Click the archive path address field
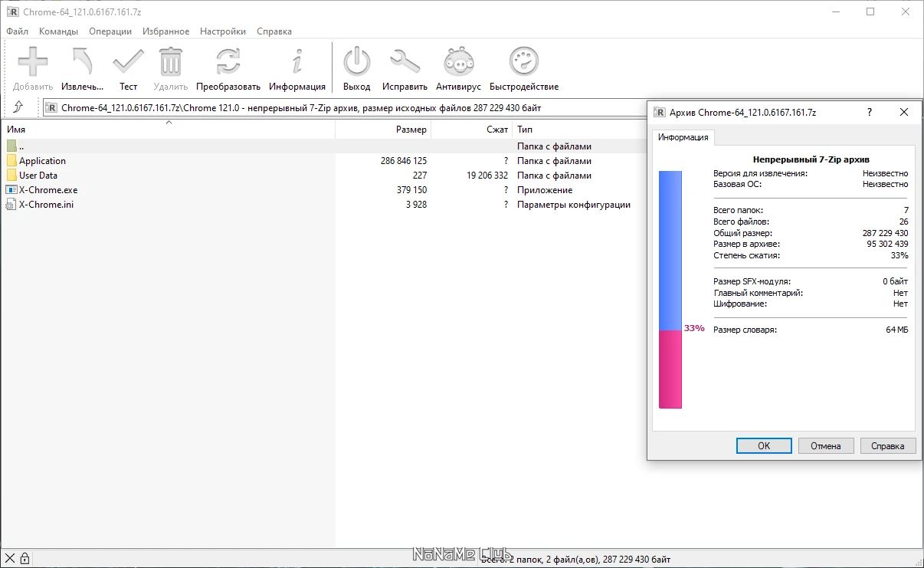This screenshot has height=568, width=924. click(343, 108)
